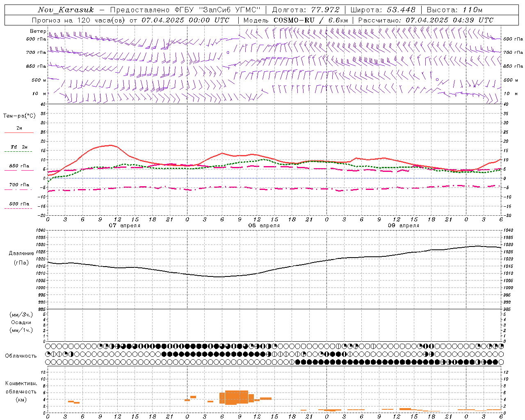Click the '09 апреля' date label
This screenshot has width=525, height=420.
coord(403,226)
